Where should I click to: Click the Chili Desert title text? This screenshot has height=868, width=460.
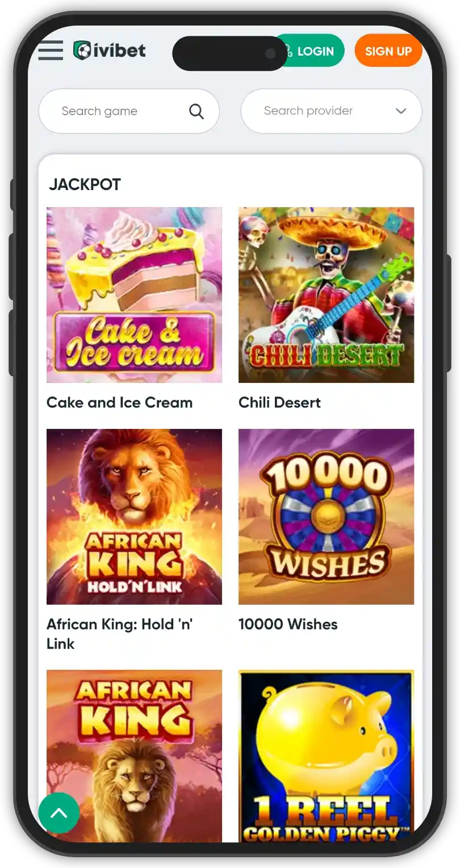point(279,403)
